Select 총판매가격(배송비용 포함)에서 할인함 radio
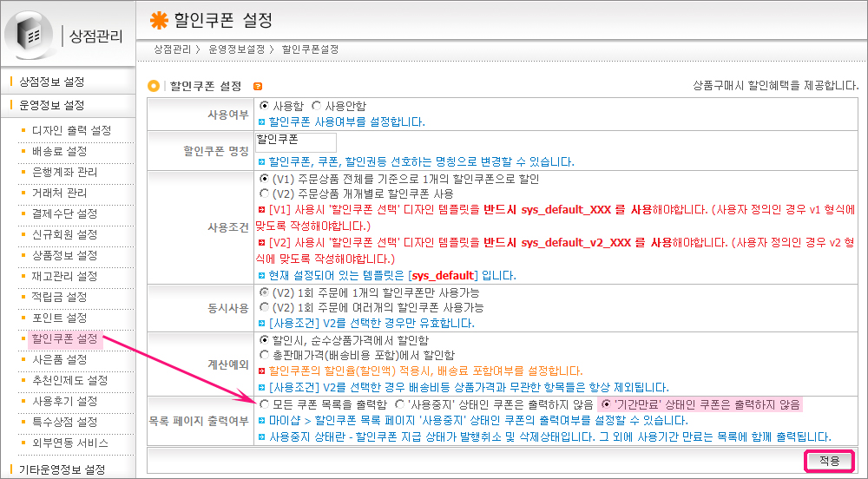The image size is (868, 479). [x=264, y=356]
